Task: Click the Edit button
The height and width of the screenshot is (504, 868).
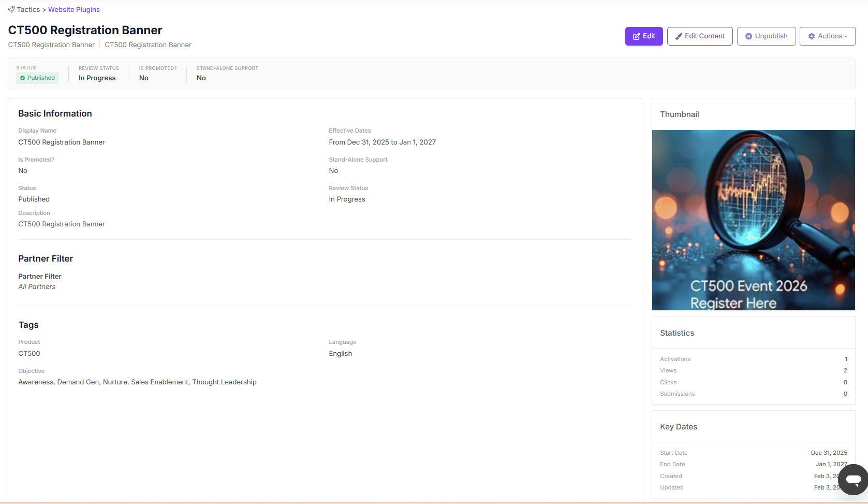Action: coord(644,36)
